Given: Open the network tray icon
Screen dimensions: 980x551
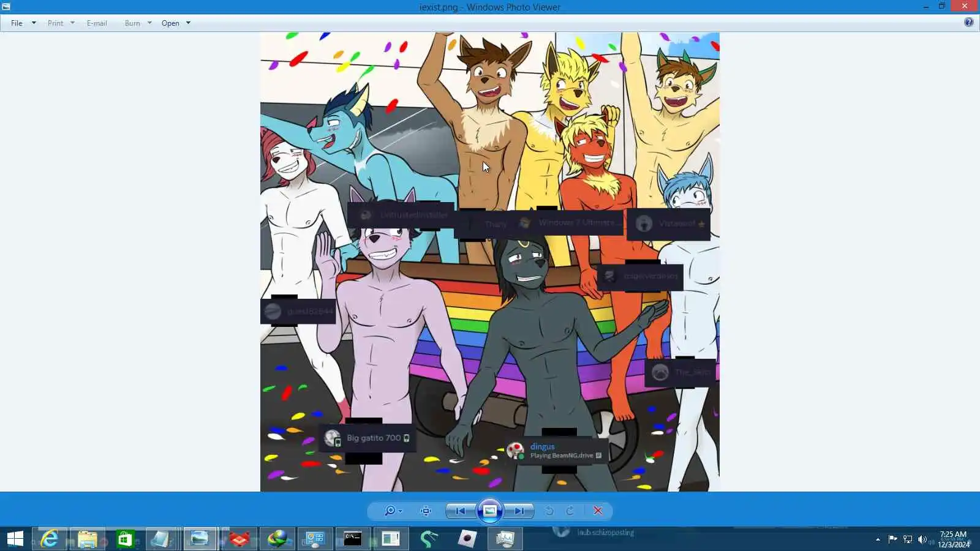Looking at the screenshot, I should pyautogui.click(x=908, y=539).
